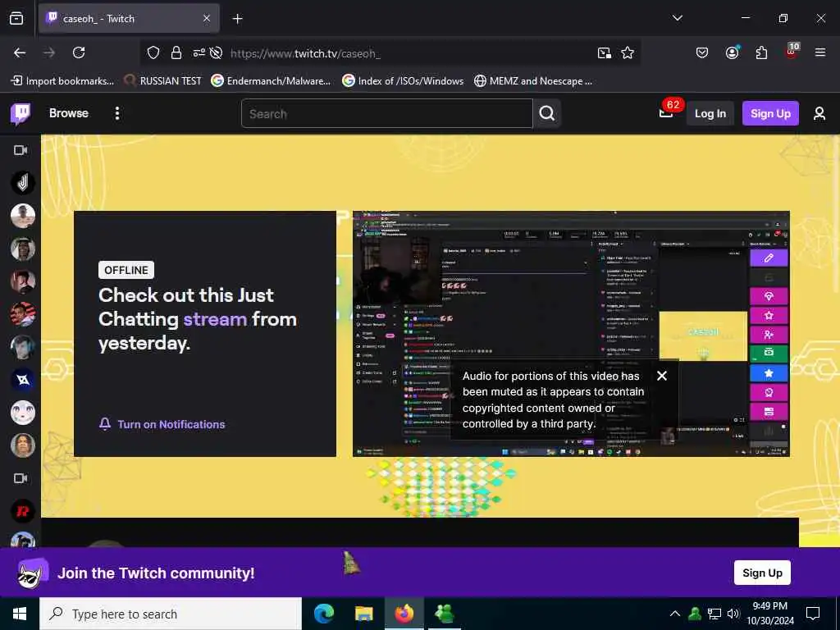Expand the list all tabs chevron
The image size is (840, 630).
click(677, 18)
